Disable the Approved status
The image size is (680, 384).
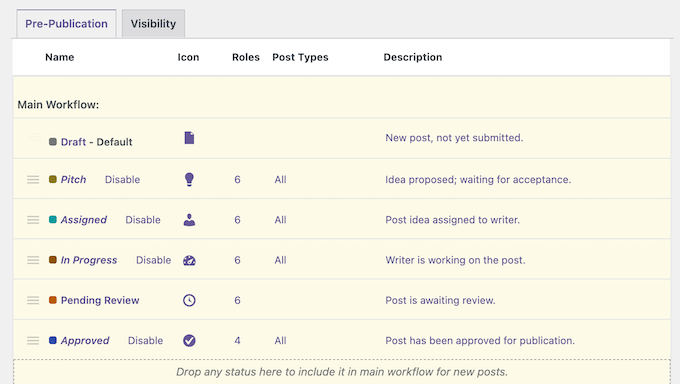(x=145, y=341)
